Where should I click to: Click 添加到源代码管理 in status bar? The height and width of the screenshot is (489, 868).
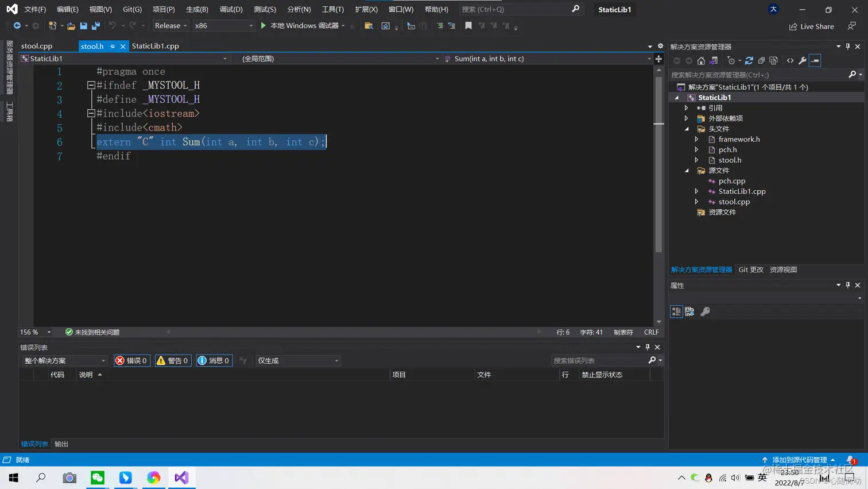[x=799, y=460]
